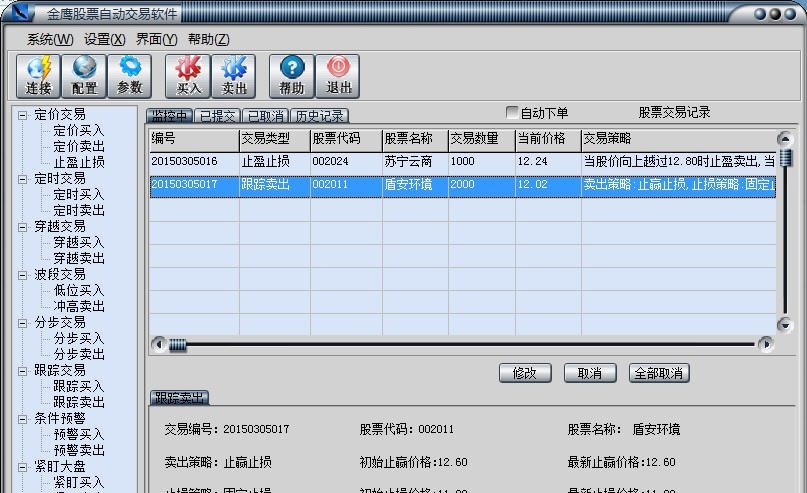The height and width of the screenshot is (493, 807).
Task: Click the 买入 (Buy) toolbar icon
Action: tap(189, 75)
